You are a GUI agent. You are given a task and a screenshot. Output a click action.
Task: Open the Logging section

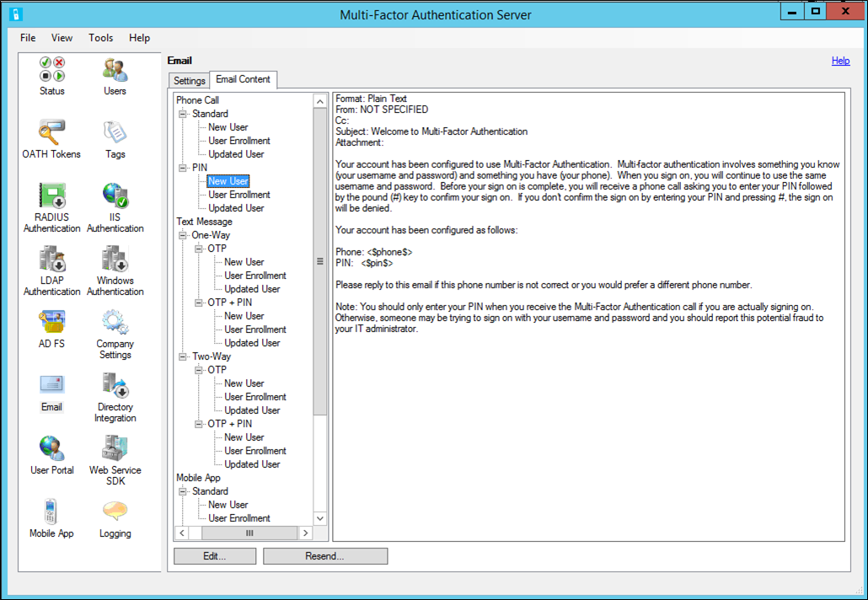click(x=114, y=514)
